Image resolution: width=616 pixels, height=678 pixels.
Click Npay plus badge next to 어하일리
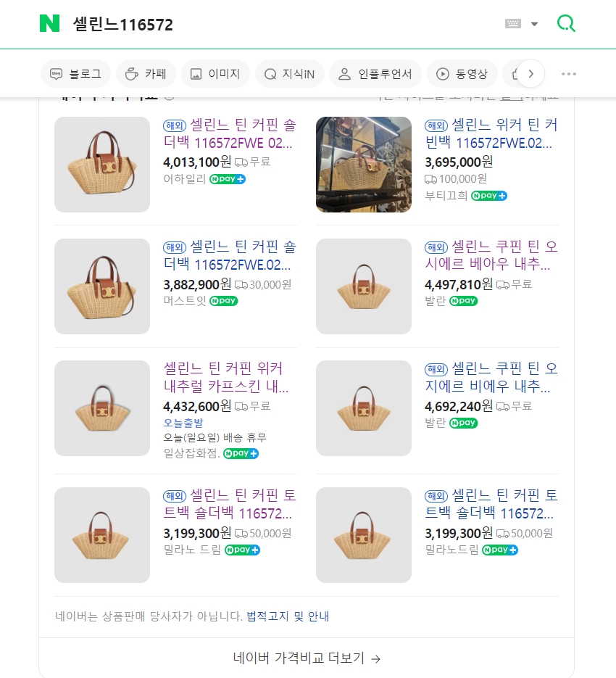[x=228, y=179]
